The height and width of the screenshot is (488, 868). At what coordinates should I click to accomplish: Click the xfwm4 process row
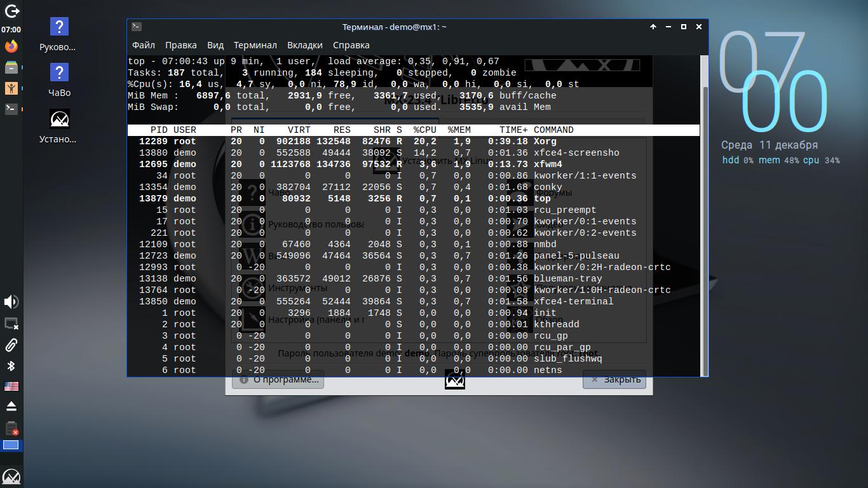coord(414,164)
